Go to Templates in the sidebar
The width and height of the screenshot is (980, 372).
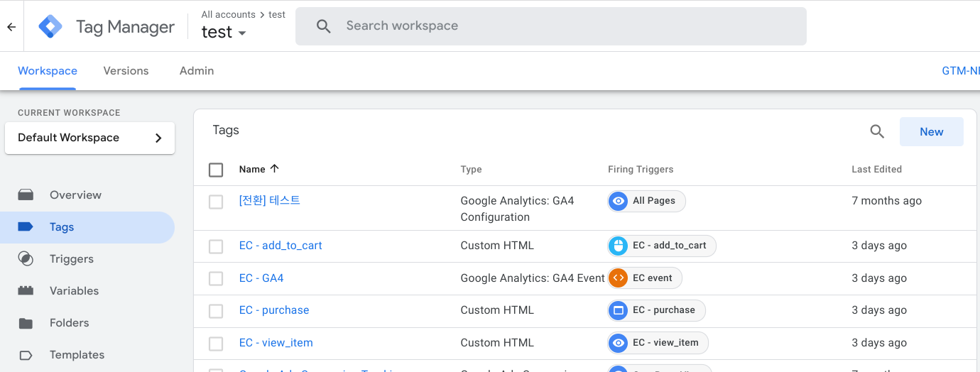coord(77,355)
